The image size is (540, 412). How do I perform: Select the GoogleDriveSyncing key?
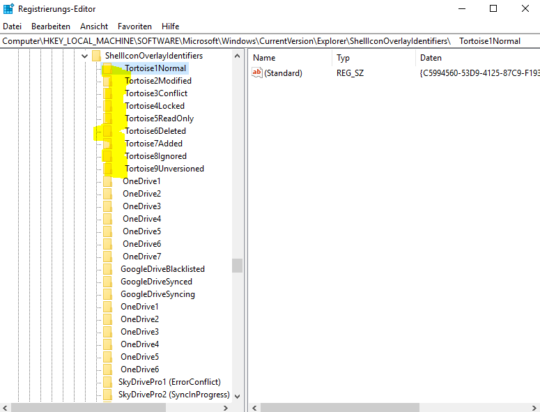[158, 294]
